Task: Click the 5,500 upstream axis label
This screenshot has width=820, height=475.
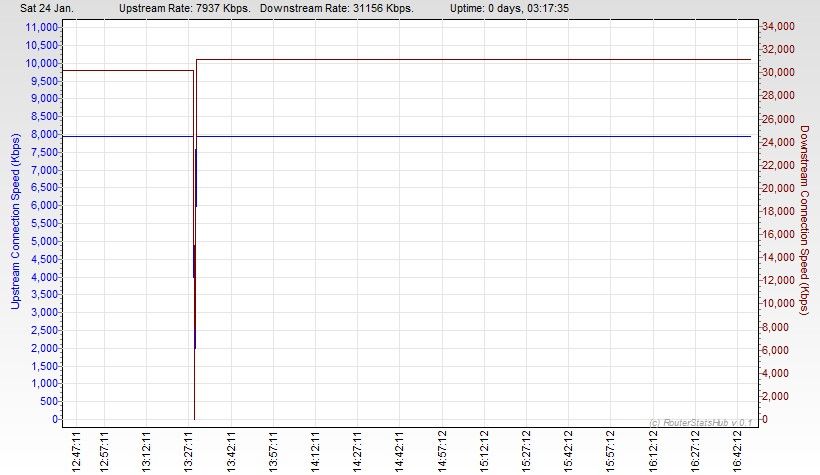Action: (x=43, y=223)
